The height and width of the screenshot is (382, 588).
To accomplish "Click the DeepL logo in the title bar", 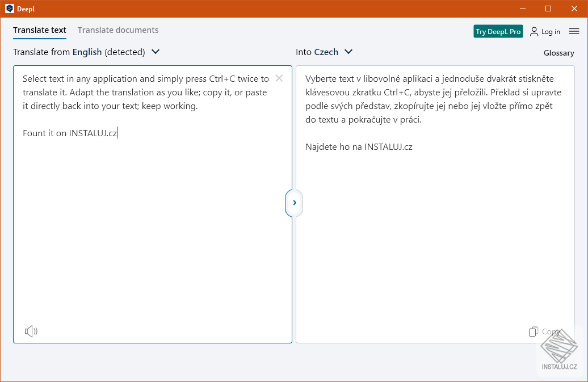I will pyautogui.click(x=9, y=9).
